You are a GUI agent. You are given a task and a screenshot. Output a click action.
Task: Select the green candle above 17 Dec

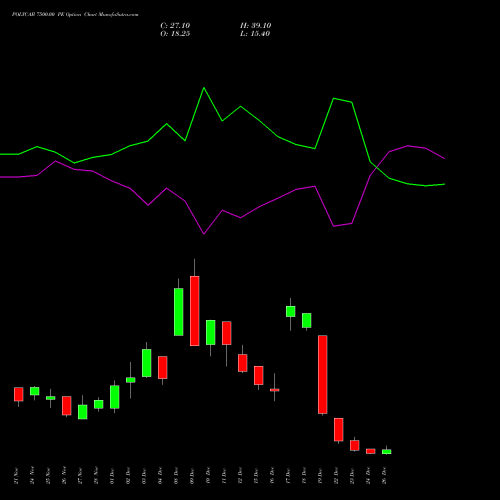click(x=291, y=311)
